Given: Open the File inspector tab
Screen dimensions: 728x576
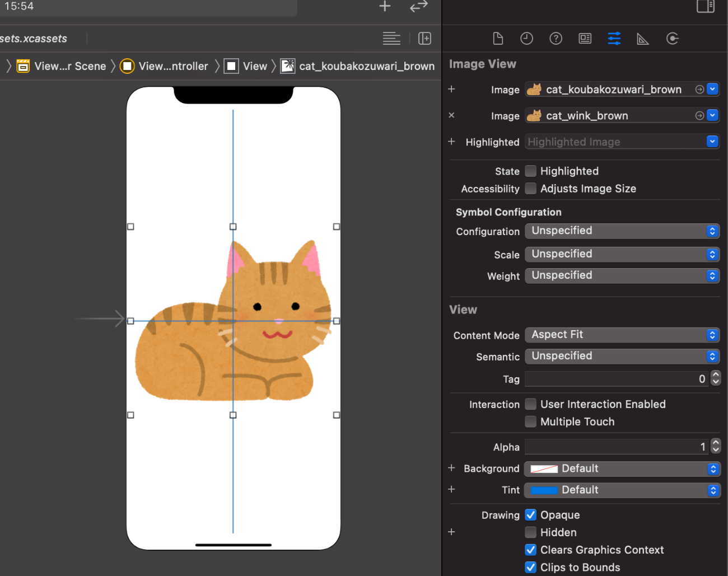Looking at the screenshot, I should click(x=498, y=39).
